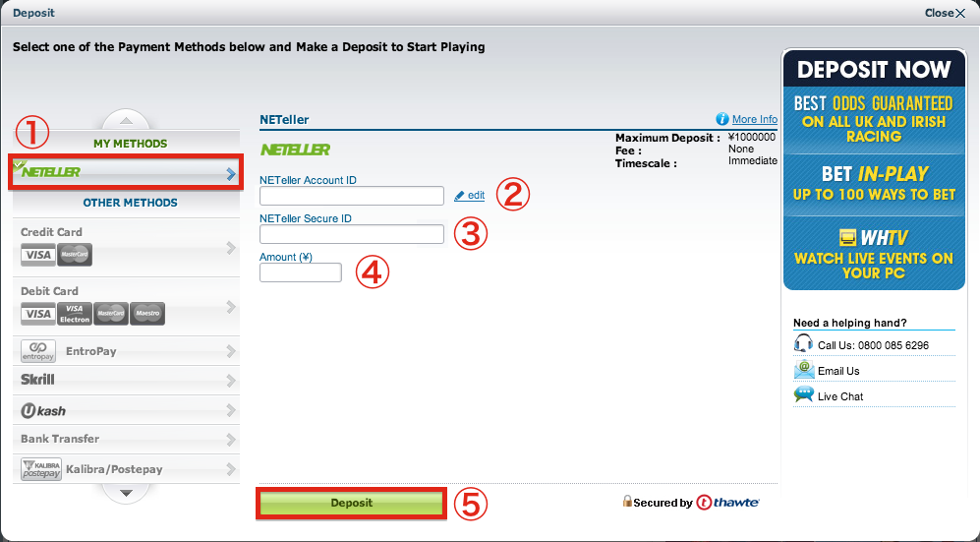Click the padlock icon near Secured by

coord(627,501)
